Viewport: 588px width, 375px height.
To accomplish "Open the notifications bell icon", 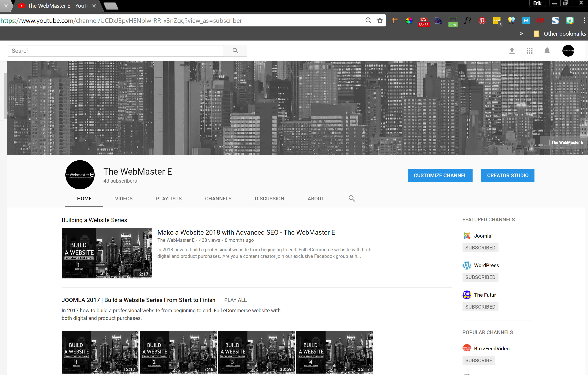I will [x=547, y=51].
